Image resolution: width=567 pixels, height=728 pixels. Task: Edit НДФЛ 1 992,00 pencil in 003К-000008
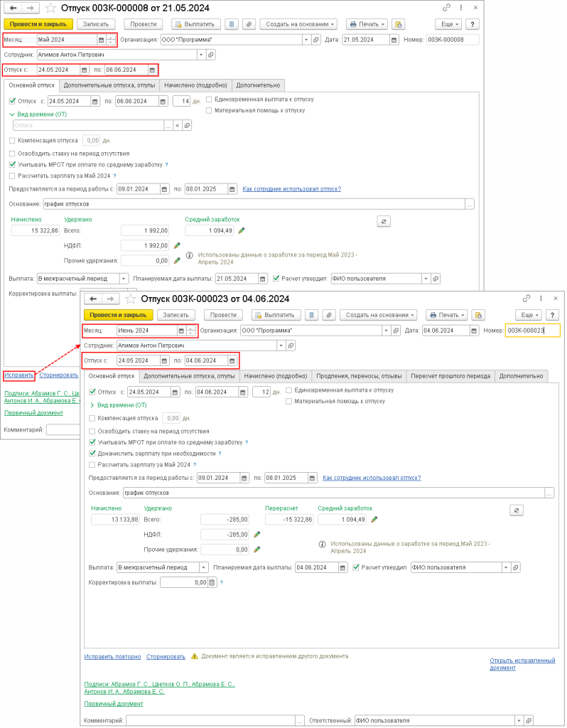177,245
